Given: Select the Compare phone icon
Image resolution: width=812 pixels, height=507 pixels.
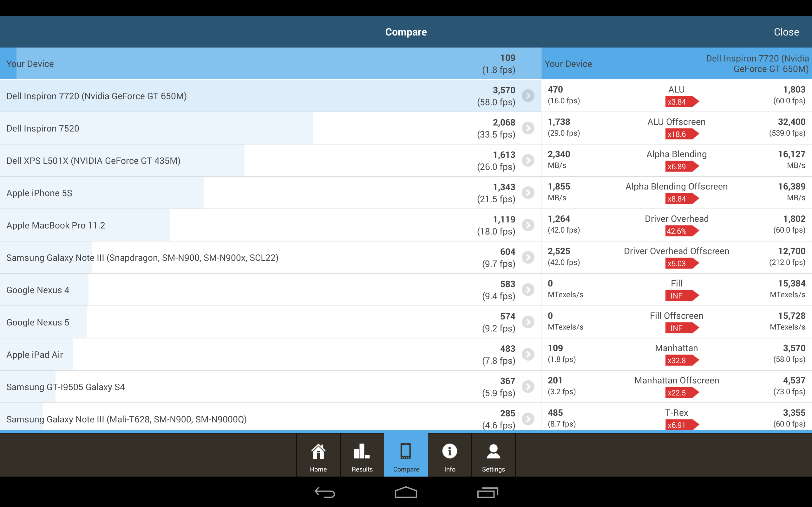Looking at the screenshot, I should pyautogui.click(x=406, y=455).
